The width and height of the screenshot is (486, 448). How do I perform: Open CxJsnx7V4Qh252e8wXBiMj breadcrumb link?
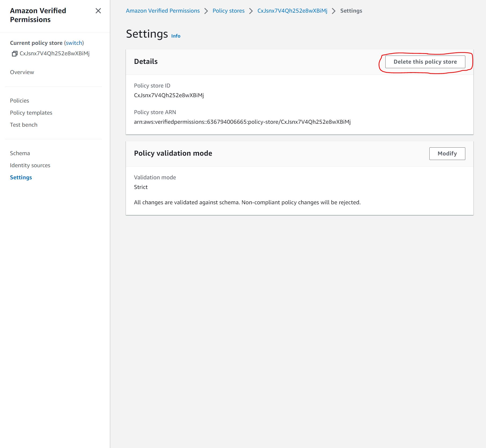tap(292, 11)
